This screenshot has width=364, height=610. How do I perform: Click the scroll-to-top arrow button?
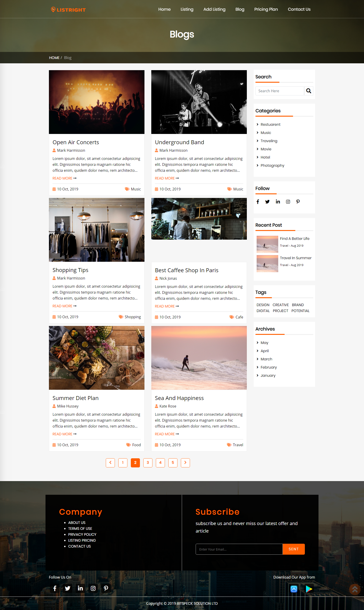[x=354, y=589]
